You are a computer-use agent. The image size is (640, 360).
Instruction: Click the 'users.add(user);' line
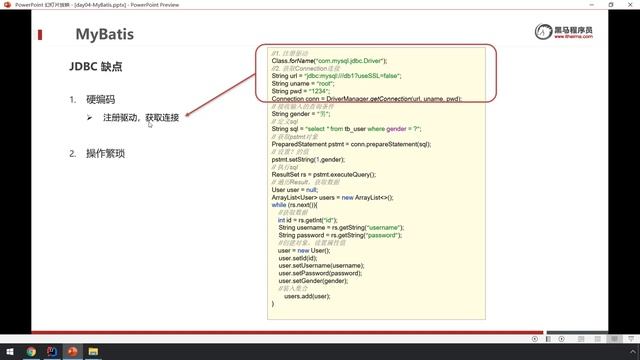(307, 296)
